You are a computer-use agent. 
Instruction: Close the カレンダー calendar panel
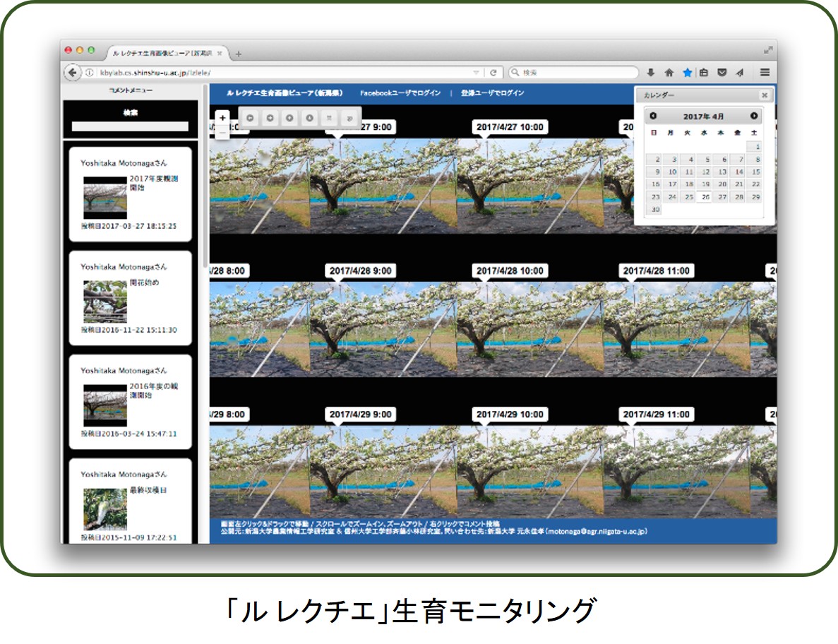[x=764, y=95]
